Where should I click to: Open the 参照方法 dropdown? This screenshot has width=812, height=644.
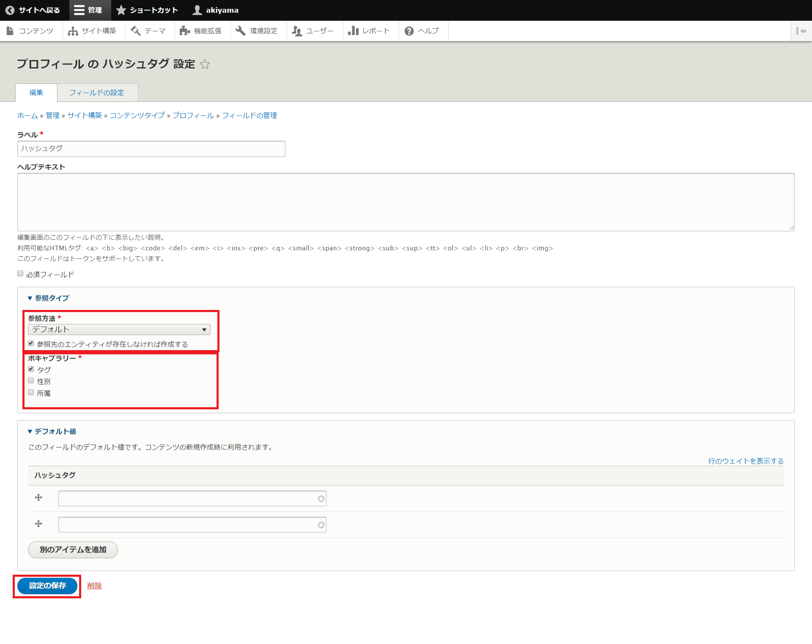[x=119, y=329]
